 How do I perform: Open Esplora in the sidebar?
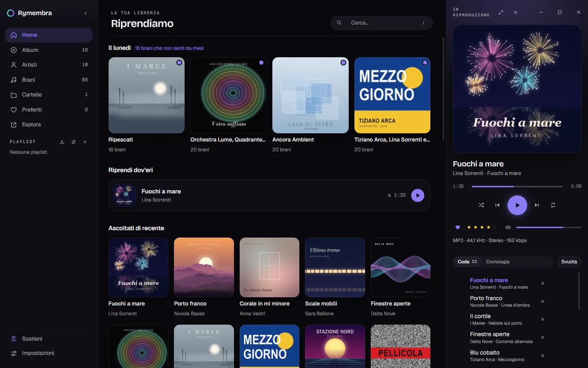click(49, 124)
